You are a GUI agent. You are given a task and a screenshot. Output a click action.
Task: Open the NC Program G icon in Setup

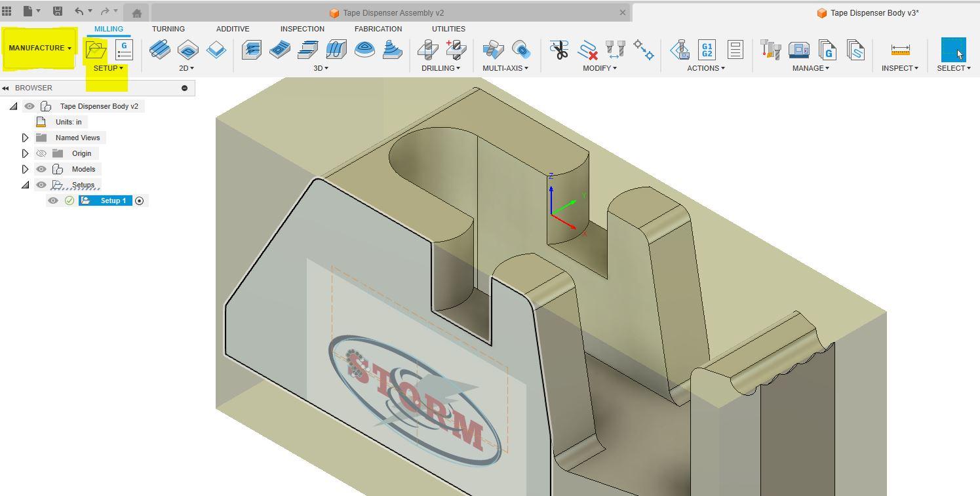coord(123,50)
